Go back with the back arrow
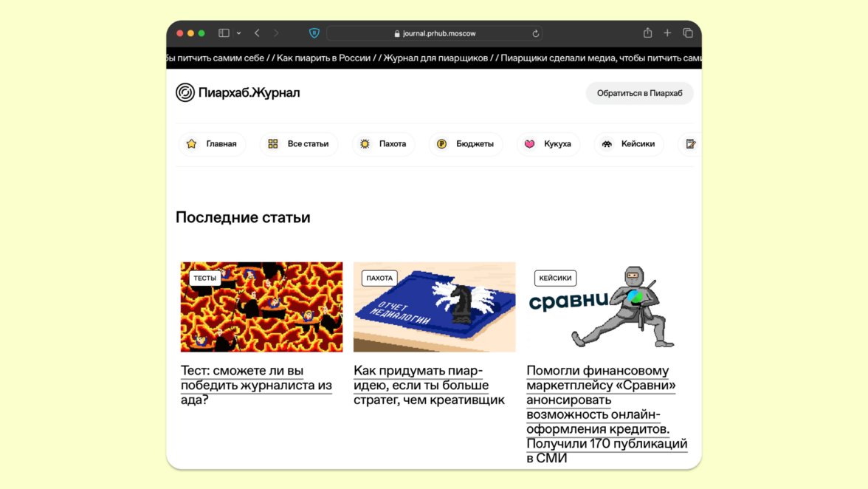This screenshot has height=489, width=868. pyautogui.click(x=257, y=33)
